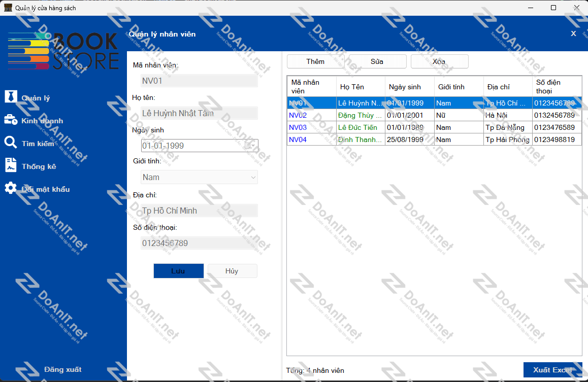Click the Nữ gender cell

[459, 115]
